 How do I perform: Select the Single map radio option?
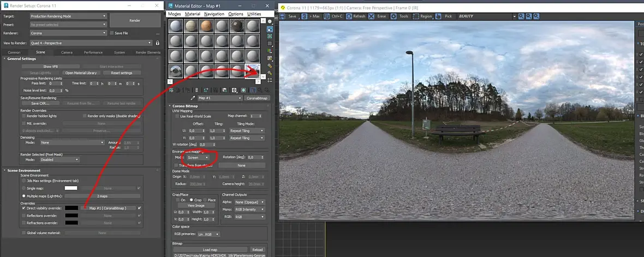coord(24,188)
